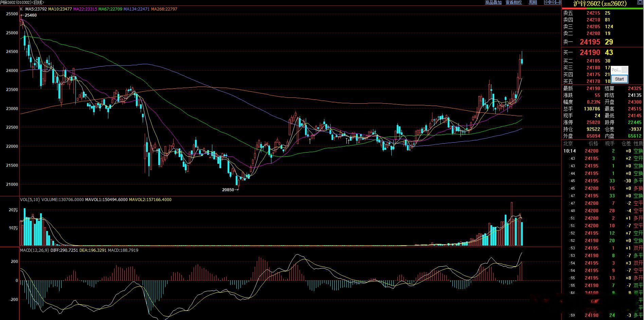Viewport: 644px width, 320px height.
Task: Click the MA67:22709 indicator label
Action: coord(110,9)
